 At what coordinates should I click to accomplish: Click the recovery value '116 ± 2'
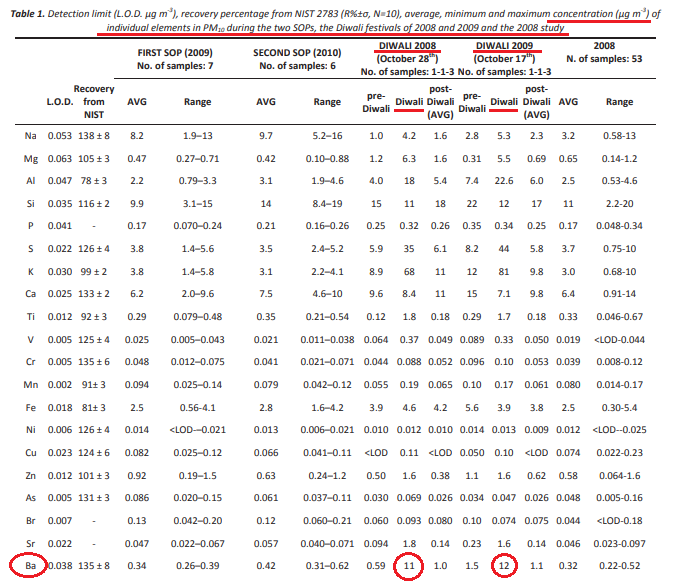[x=94, y=204]
